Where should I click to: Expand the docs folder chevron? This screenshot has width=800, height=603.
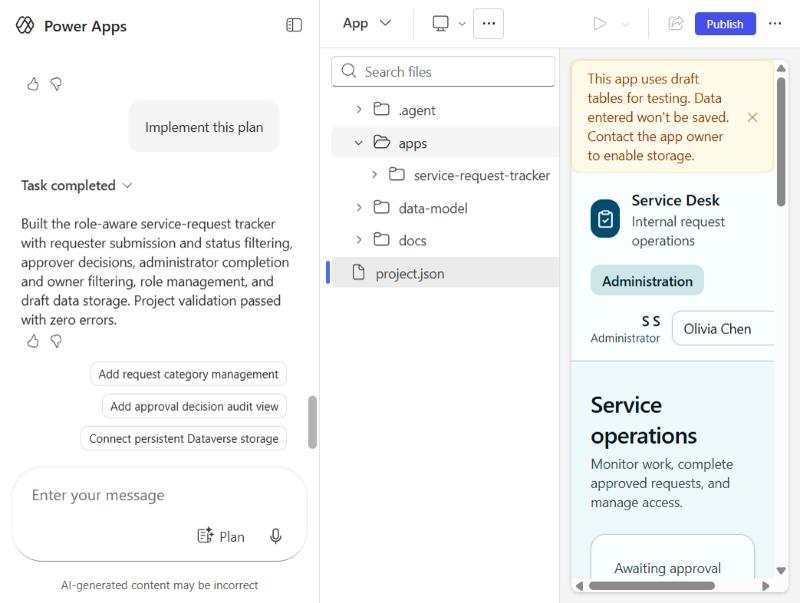[x=359, y=239]
